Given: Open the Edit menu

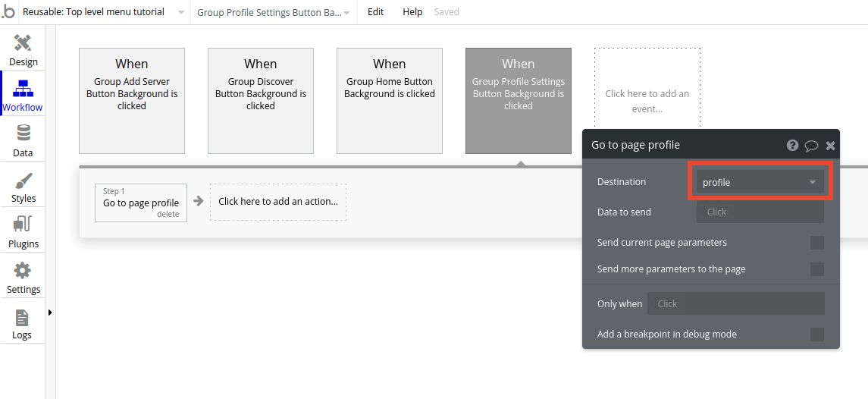Looking at the screenshot, I should click(x=375, y=12).
